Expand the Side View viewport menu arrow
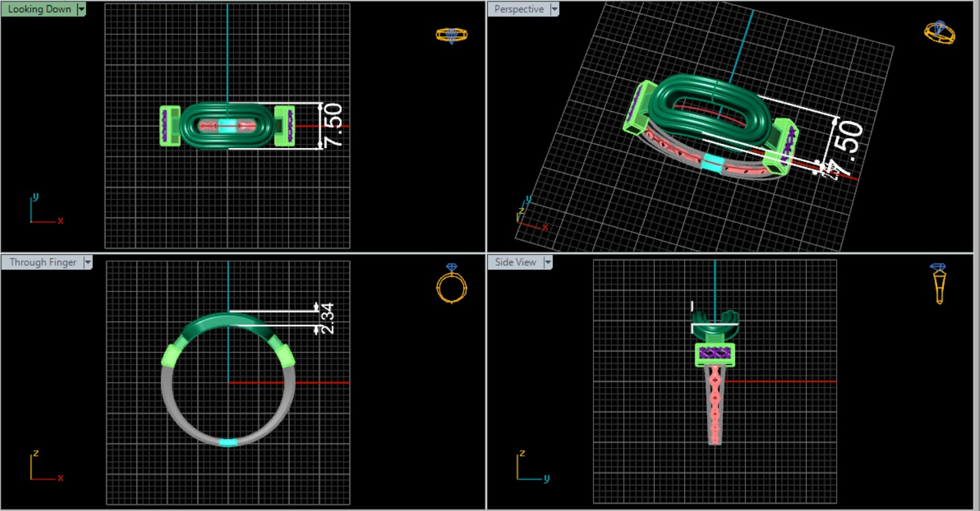This screenshot has height=511, width=980. [547, 262]
